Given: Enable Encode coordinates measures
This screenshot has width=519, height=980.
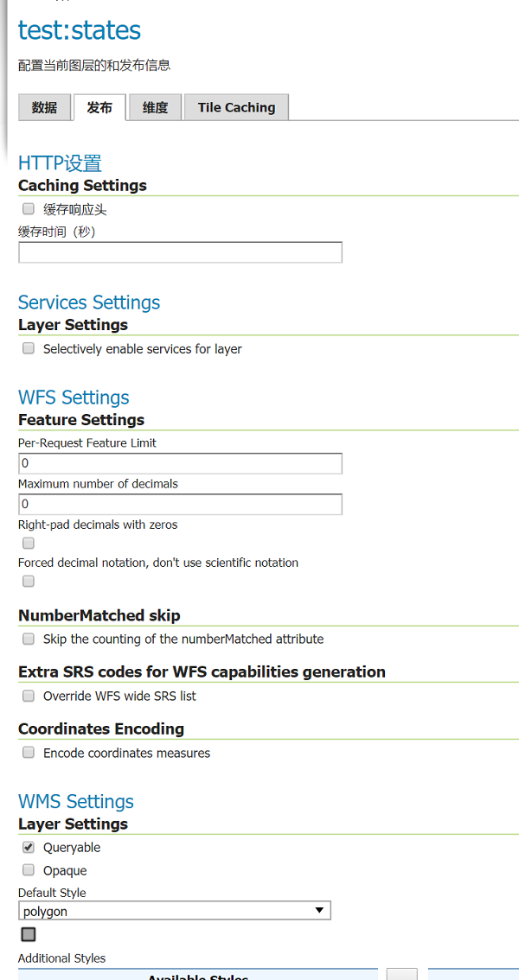Looking at the screenshot, I should click(29, 754).
